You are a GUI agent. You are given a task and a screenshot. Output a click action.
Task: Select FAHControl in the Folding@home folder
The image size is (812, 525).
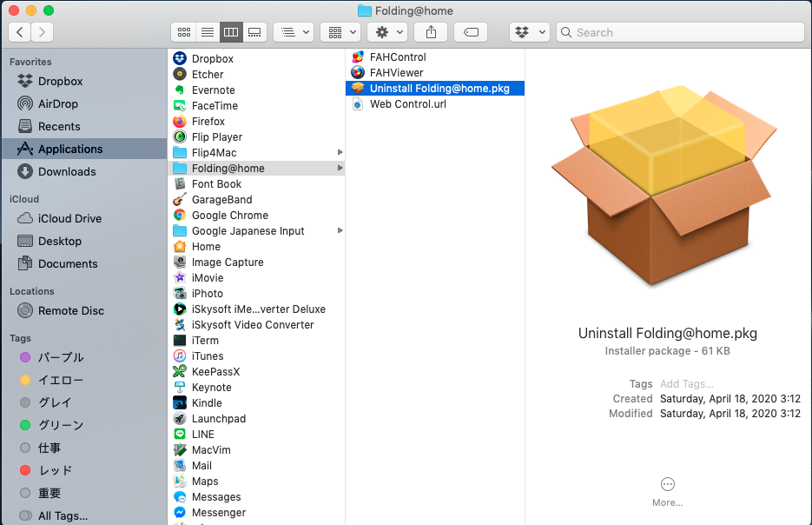[435, 57]
